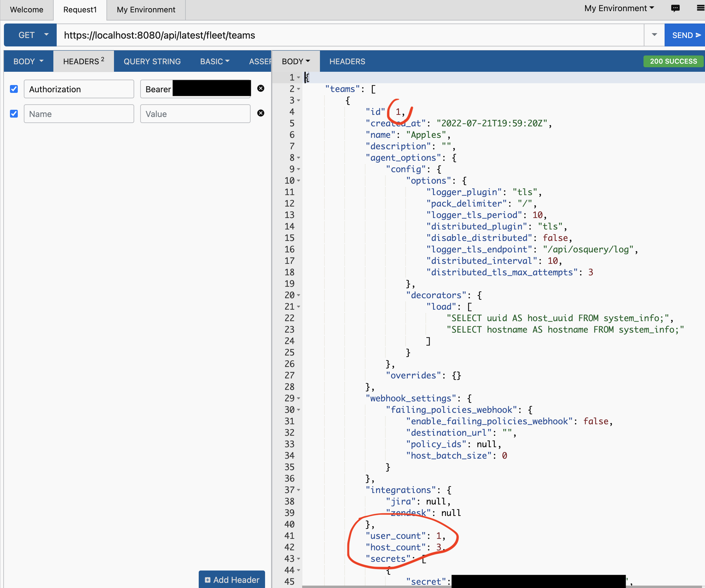Collapse the root JSON object at line 1
Image resolution: width=705 pixels, height=588 pixels.
pyautogui.click(x=298, y=77)
